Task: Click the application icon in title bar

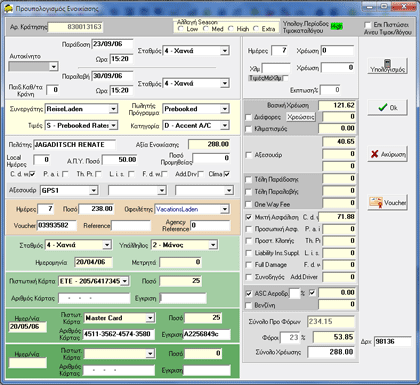Action: tap(8, 8)
